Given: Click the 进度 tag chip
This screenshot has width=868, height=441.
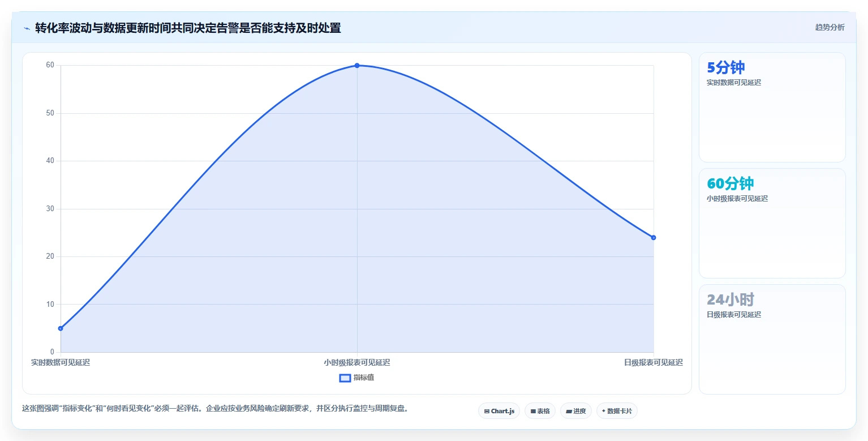Looking at the screenshot, I should coord(576,411).
